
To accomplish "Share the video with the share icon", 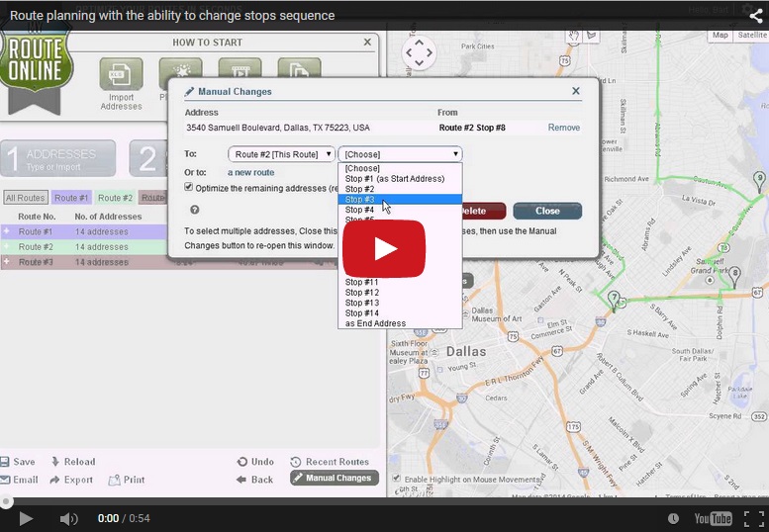I will tap(756, 16).
